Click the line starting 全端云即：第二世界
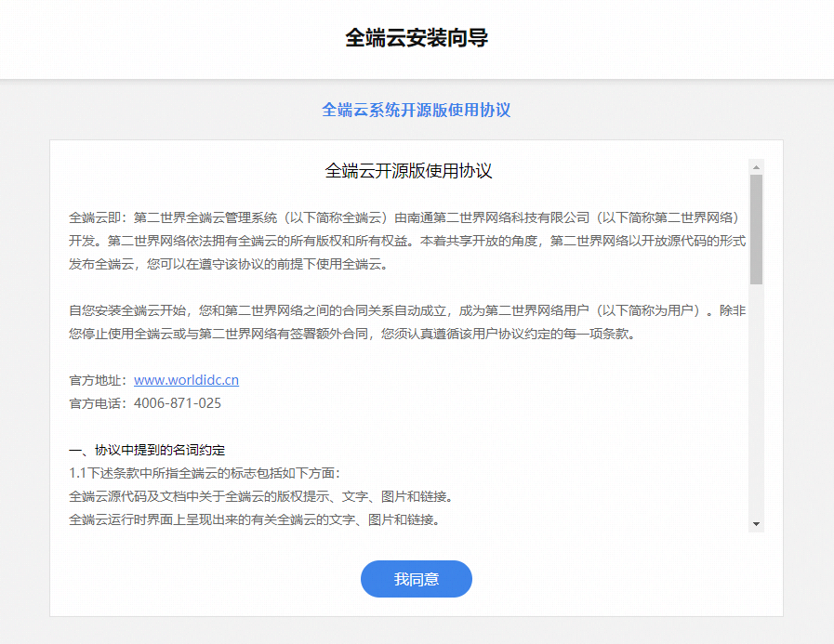834x644 pixels. pyautogui.click(x=404, y=217)
